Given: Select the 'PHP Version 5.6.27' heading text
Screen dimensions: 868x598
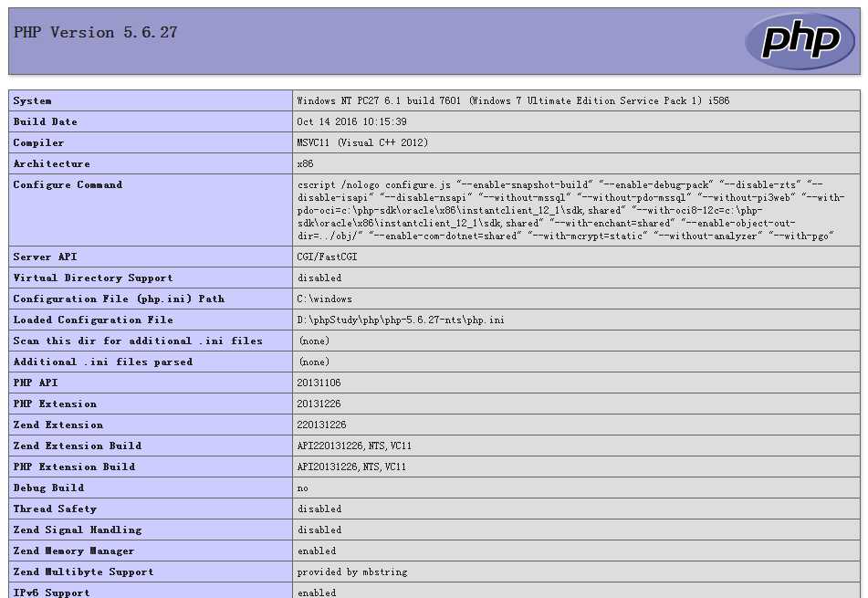Looking at the screenshot, I should [x=95, y=33].
